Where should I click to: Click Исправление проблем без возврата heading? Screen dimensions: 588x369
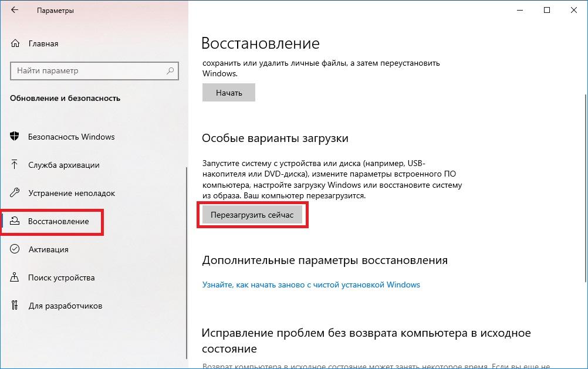click(366, 340)
